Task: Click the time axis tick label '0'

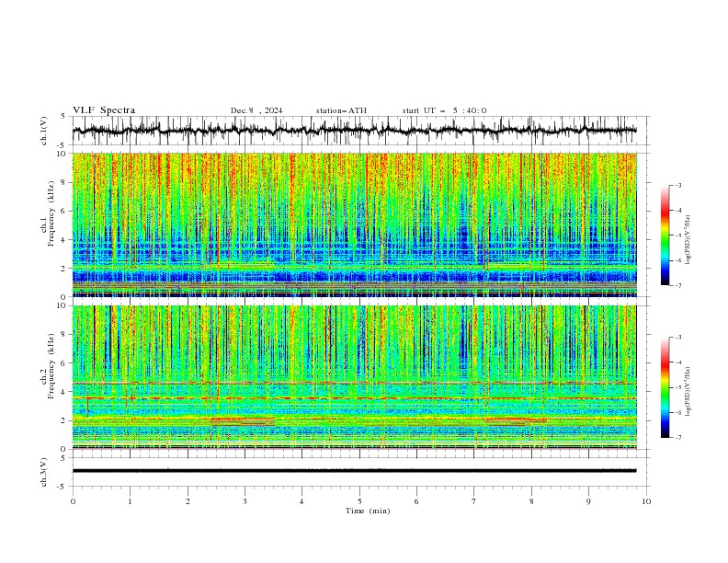Action: click(73, 501)
